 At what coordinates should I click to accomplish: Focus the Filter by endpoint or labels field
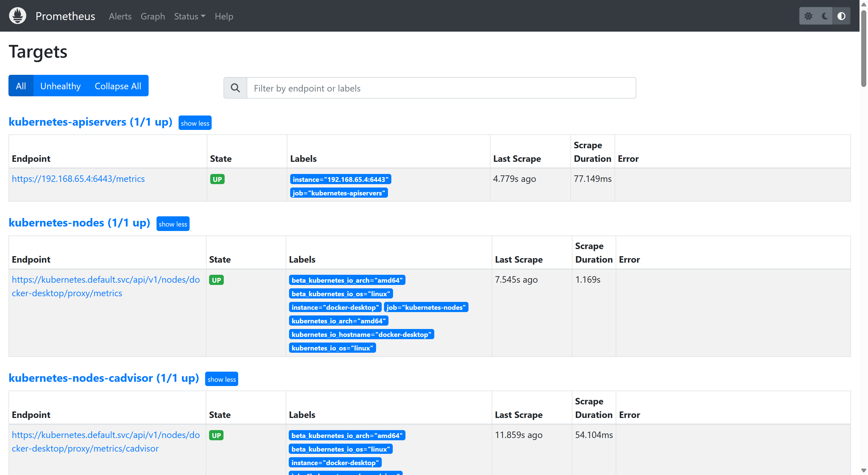[441, 88]
